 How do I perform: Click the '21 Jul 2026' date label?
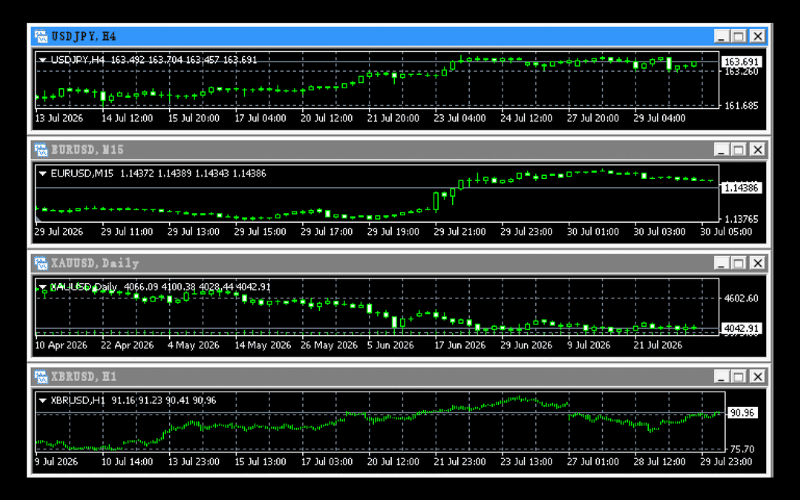click(658, 345)
